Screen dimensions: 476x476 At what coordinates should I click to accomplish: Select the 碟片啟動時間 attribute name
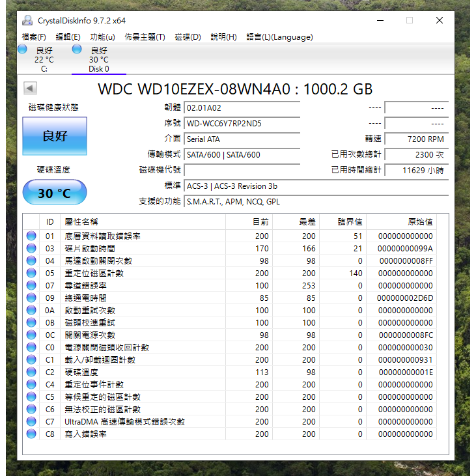pos(90,249)
